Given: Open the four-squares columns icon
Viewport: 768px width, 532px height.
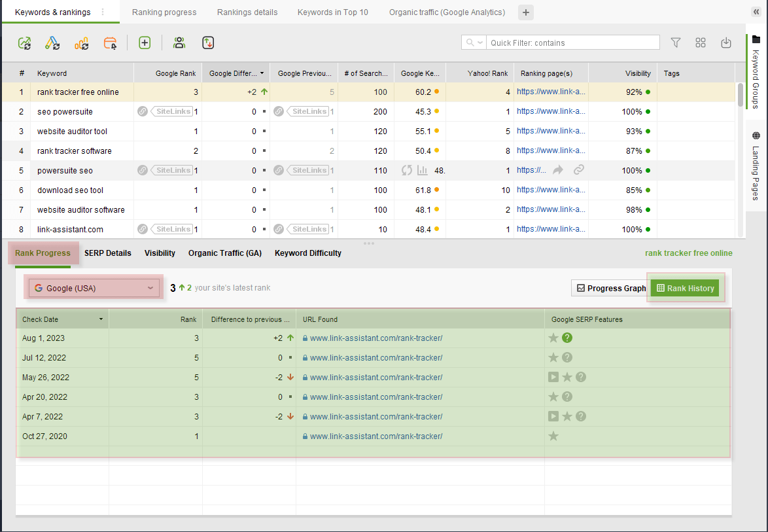Looking at the screenshot, I should click(701, 43).
